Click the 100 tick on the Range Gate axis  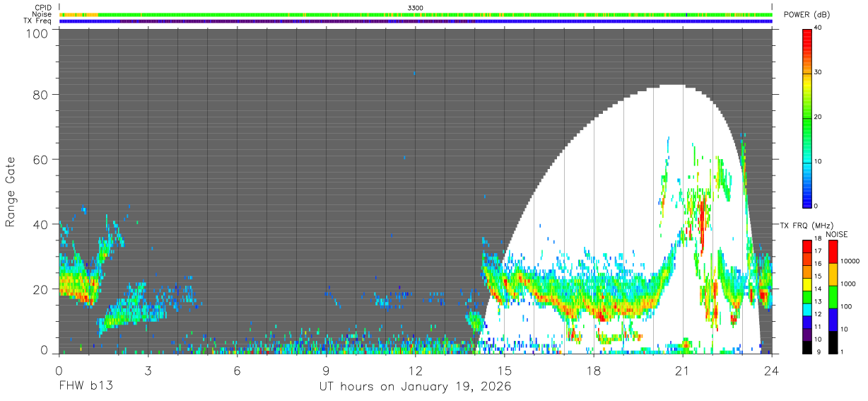point(35,33)
